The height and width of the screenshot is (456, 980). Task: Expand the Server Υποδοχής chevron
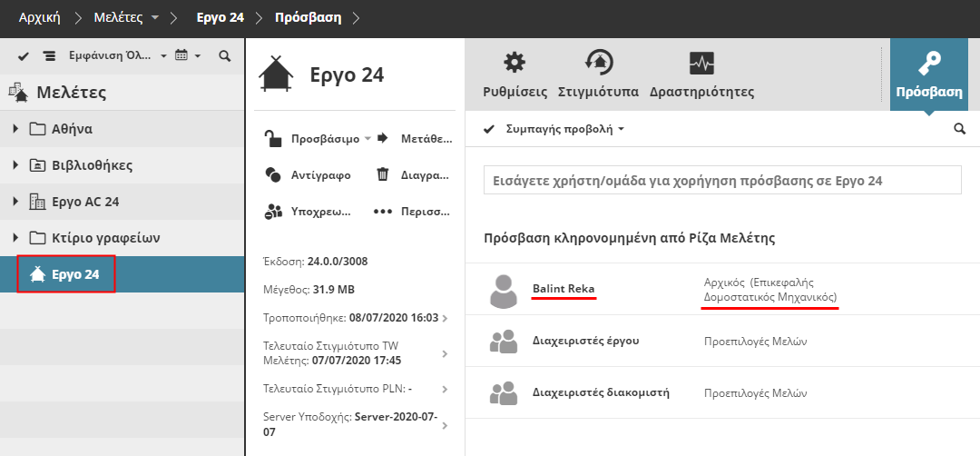(x=445, y=425)
